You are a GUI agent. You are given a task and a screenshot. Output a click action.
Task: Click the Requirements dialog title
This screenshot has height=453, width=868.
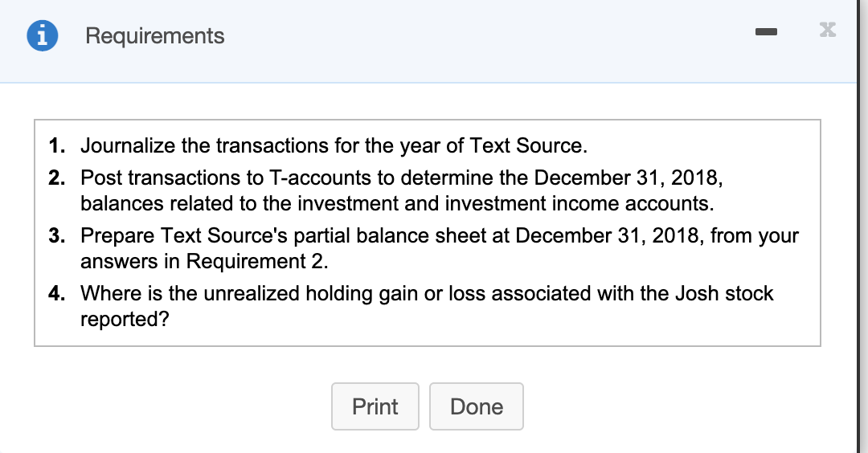[154, 36]
